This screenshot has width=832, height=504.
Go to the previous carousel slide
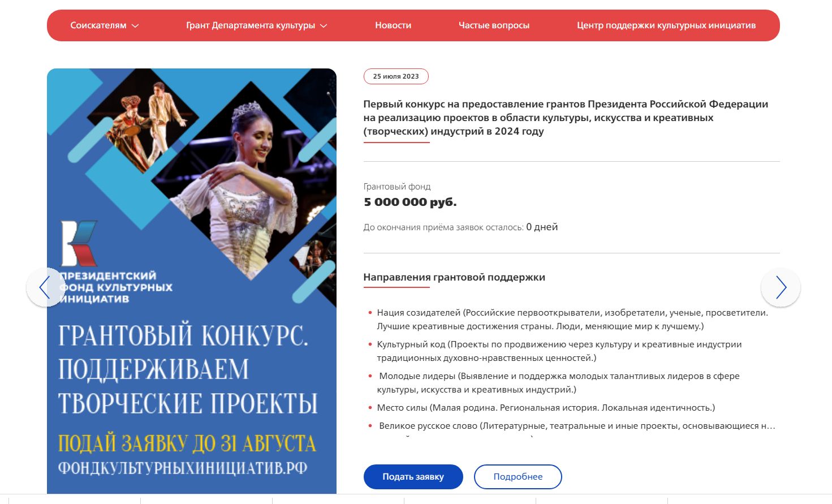tap(45, 287)
